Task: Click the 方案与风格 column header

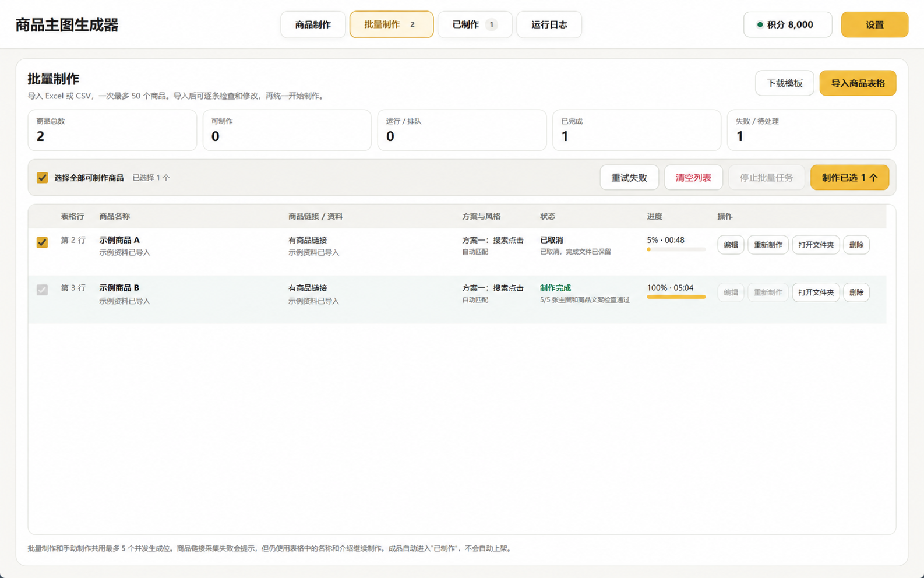Action: coord(481,216)
